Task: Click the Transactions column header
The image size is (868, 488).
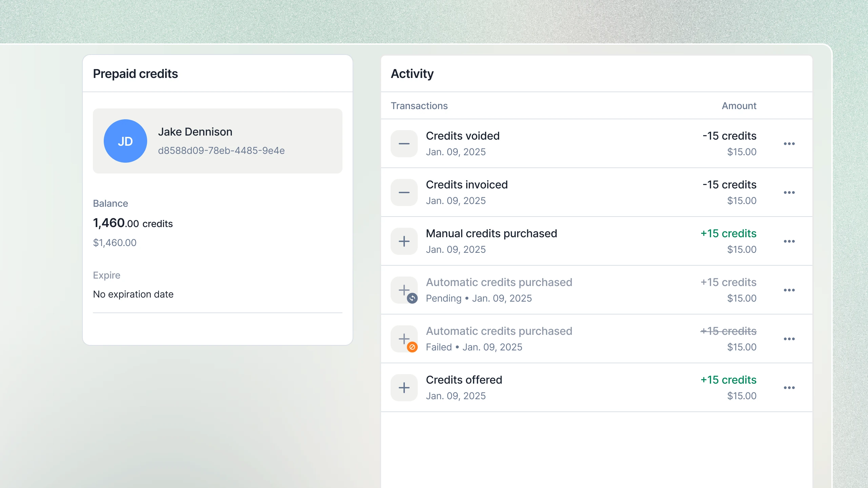Action: click(x=419, y=106)
